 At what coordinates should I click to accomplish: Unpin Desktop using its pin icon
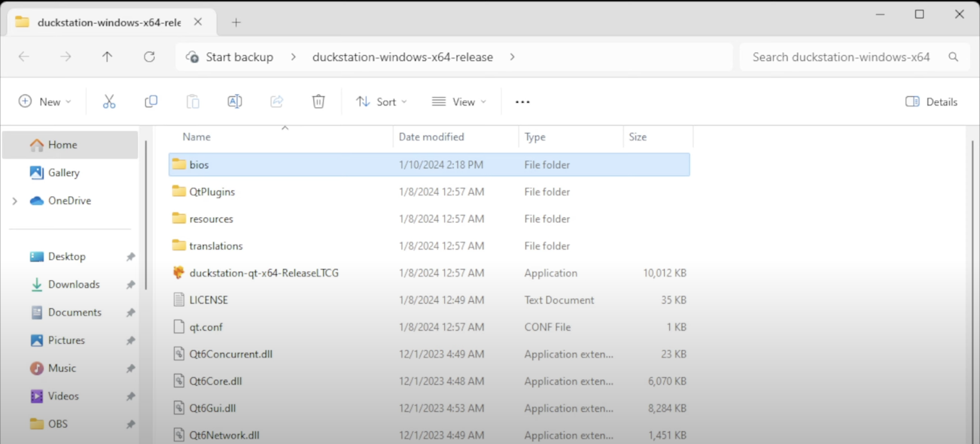(x=130, y=257)
